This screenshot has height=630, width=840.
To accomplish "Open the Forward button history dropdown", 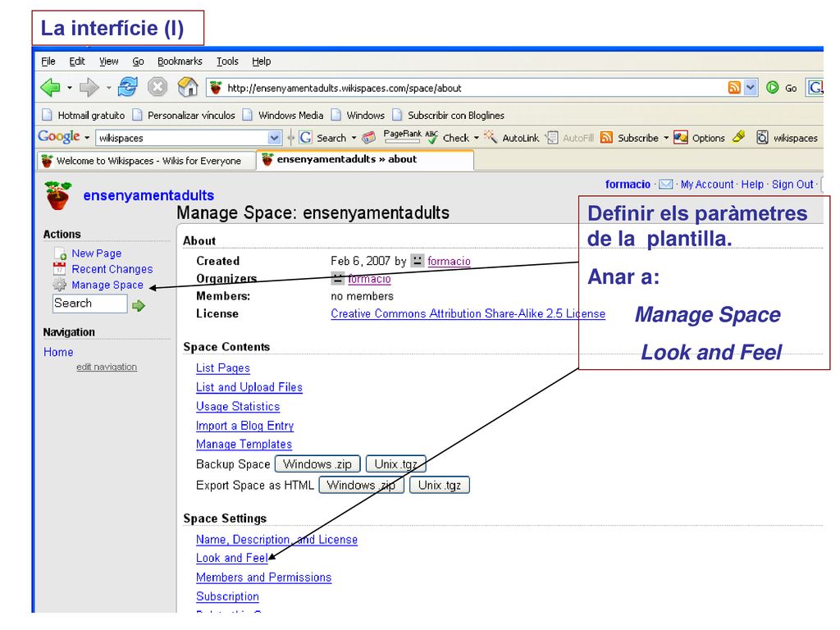I will pyautogui.click(x=108, y=87).
